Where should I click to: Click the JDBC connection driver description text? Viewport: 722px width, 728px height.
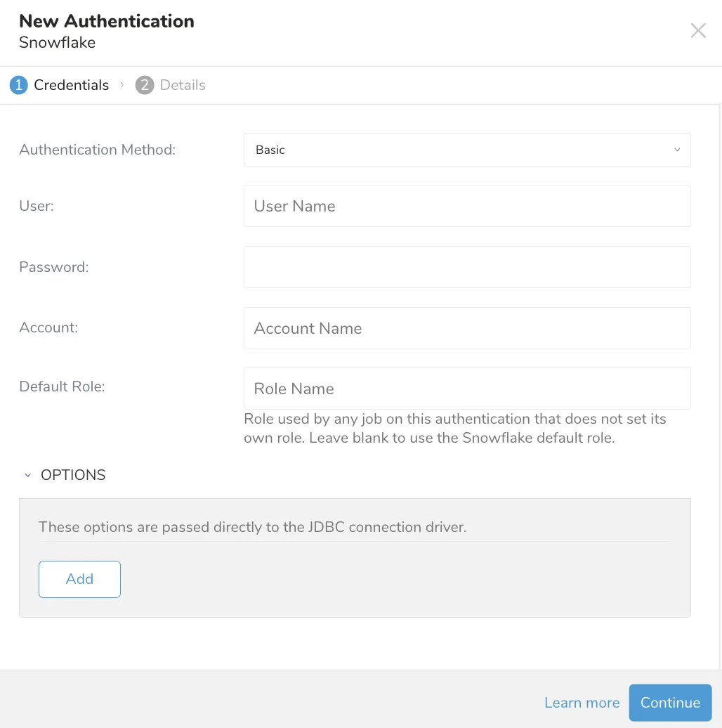[x=252, y=527]
